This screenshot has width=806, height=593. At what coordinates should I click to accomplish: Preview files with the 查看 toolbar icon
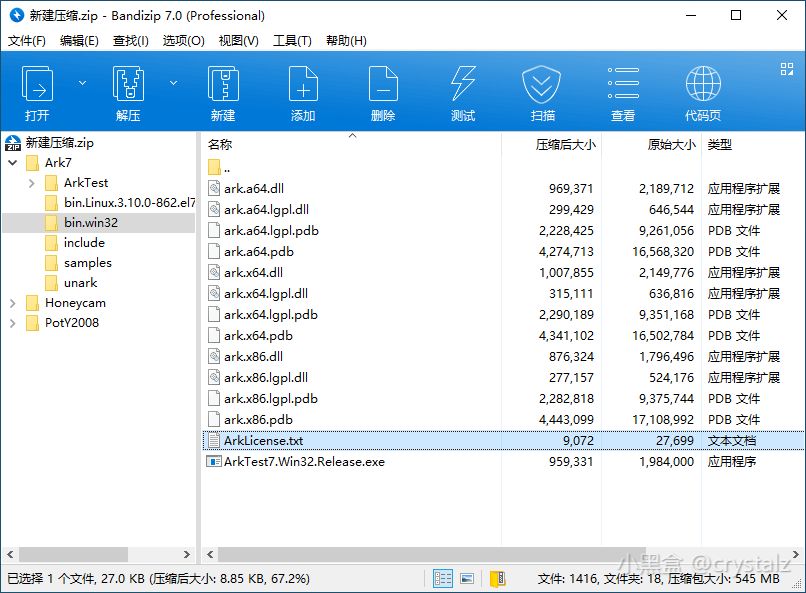622,90
